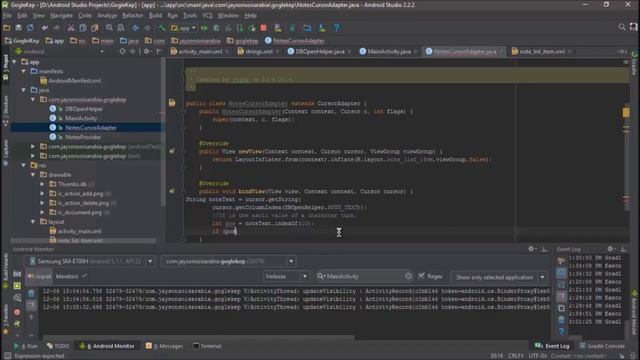Click the MainActivity logcat search field
The width and height of the screenshot is (640, 360).
coord(364,276)
